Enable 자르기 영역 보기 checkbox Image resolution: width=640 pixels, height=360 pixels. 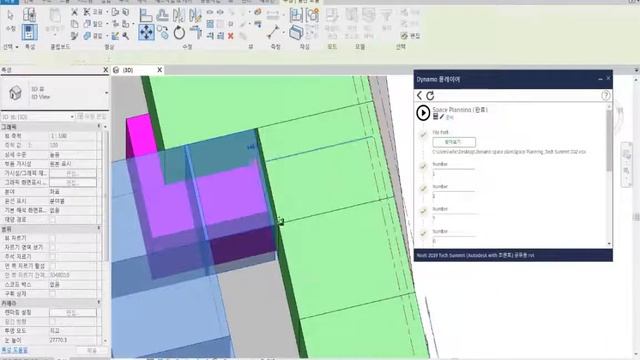click(52, 247)
